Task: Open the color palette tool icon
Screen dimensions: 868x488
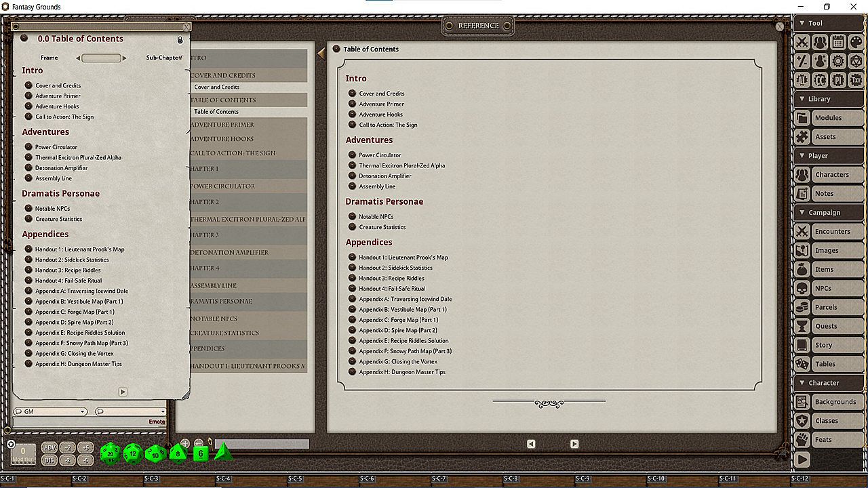Action: tap(856, 42)
